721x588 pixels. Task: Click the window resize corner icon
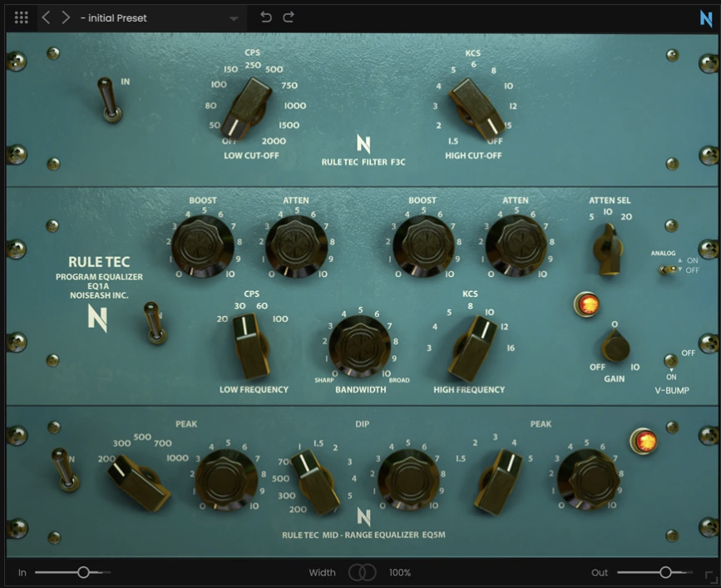click(711, 576)
